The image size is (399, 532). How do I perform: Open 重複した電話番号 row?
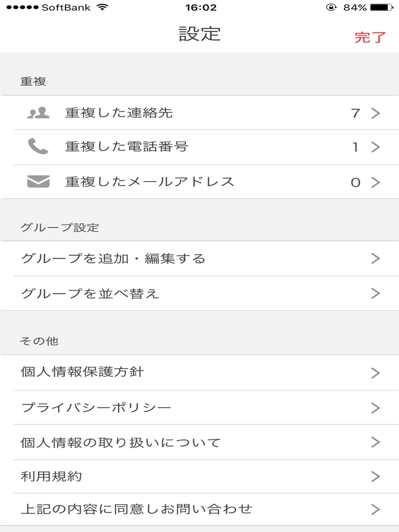click(199, 147)
